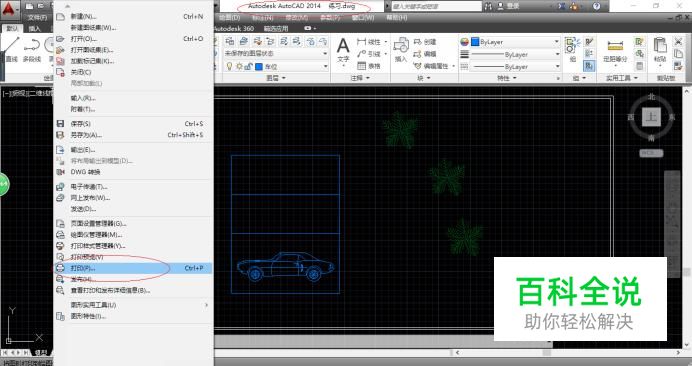
Task: Expand the Block (块) panel
Action: [x=423, y=78]
